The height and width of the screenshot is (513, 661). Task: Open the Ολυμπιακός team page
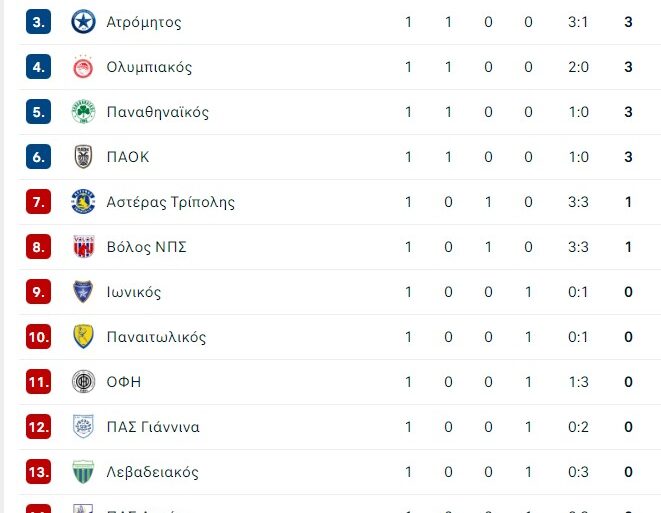pyautogui.click(x=149, y=67)
